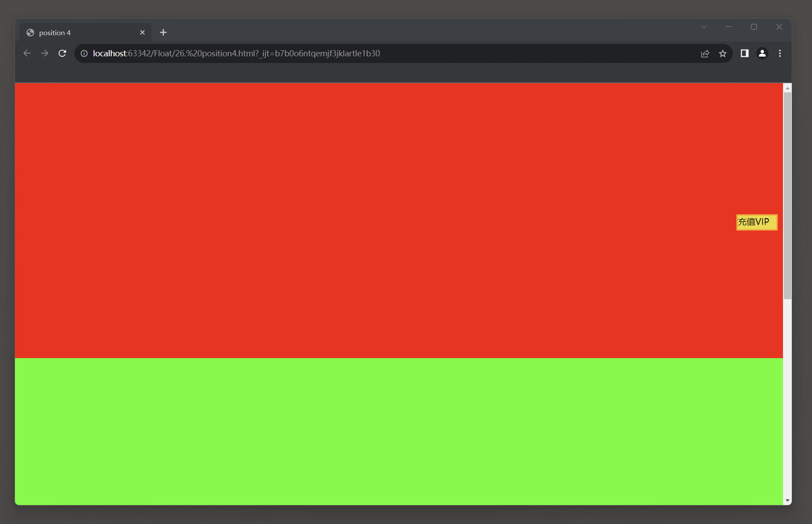This screenshot has width=812, height=524.
Task: Open the side panel icon
Action: click(745, 53)
